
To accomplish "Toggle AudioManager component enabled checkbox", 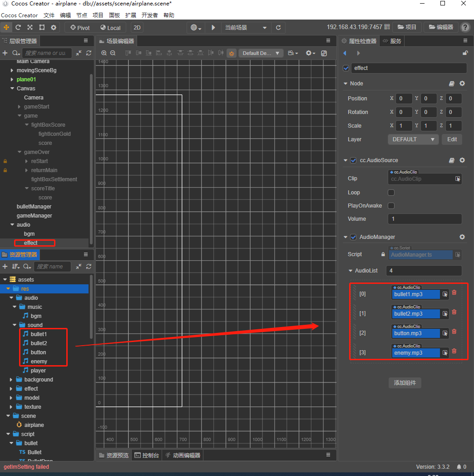I will point(353,237).
